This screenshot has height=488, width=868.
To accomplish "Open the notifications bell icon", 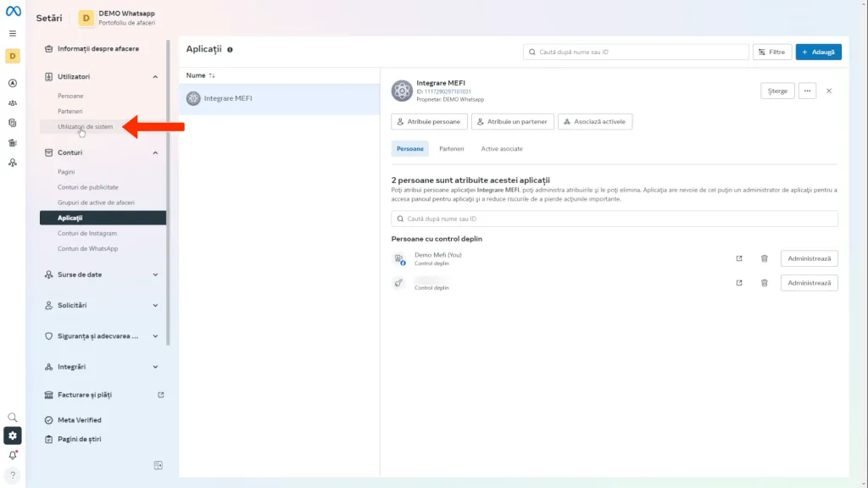I will point(13,455).
